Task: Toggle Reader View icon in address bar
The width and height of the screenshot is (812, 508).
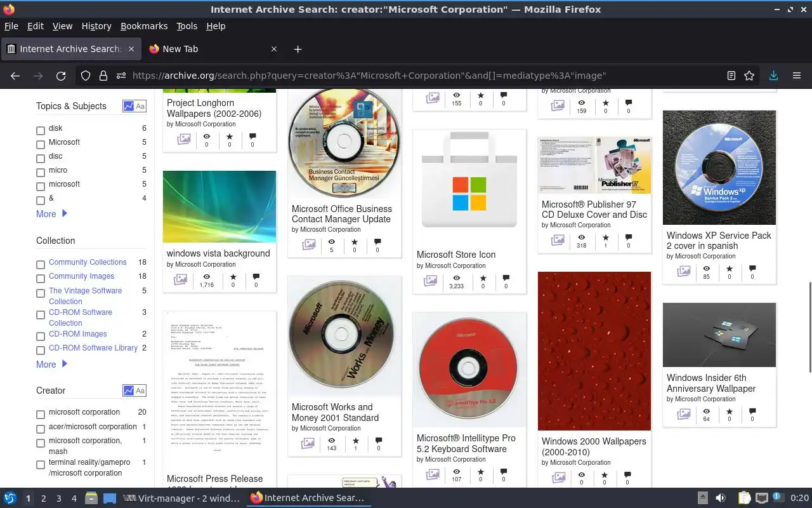Action: (x=731, y=76)
